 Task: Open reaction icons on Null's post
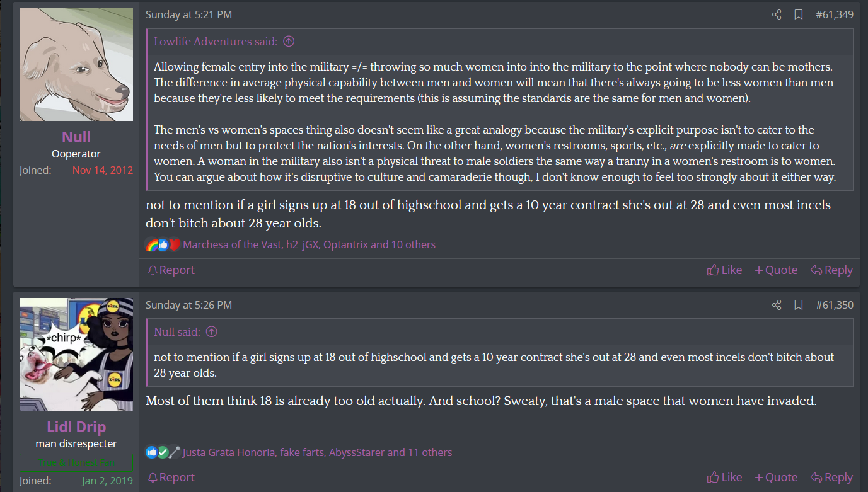tap(163, 244)
